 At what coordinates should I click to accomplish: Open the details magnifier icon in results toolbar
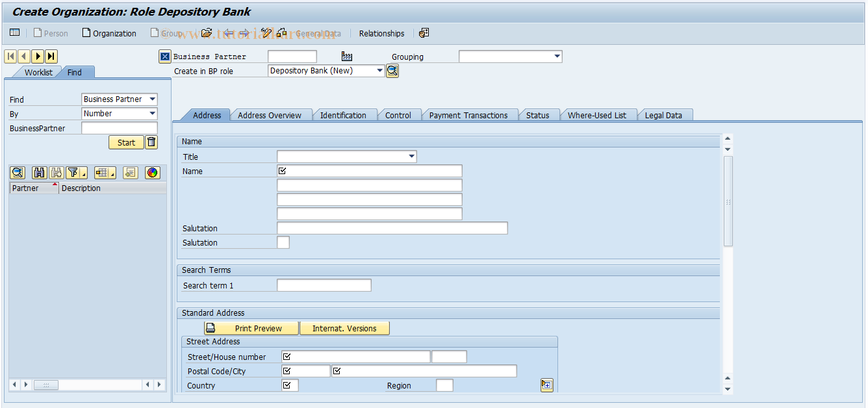click(x=18, y=173)
